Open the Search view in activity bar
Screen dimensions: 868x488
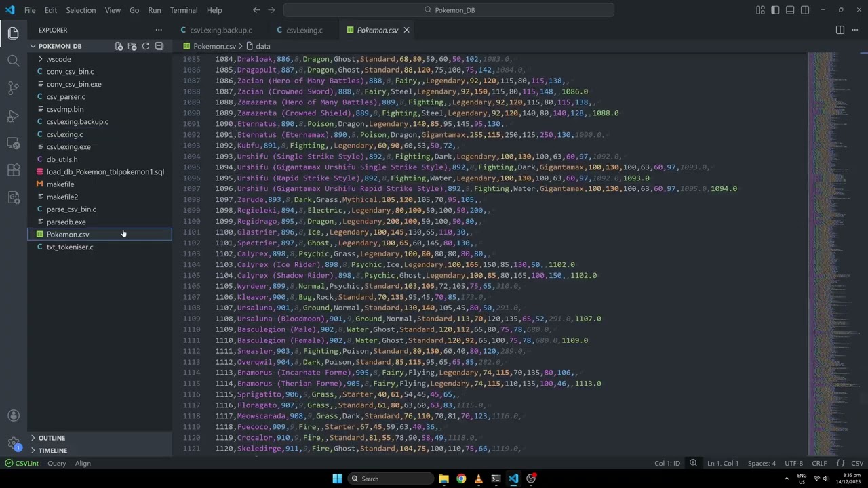pyautogui.click(x=14, y=60)
